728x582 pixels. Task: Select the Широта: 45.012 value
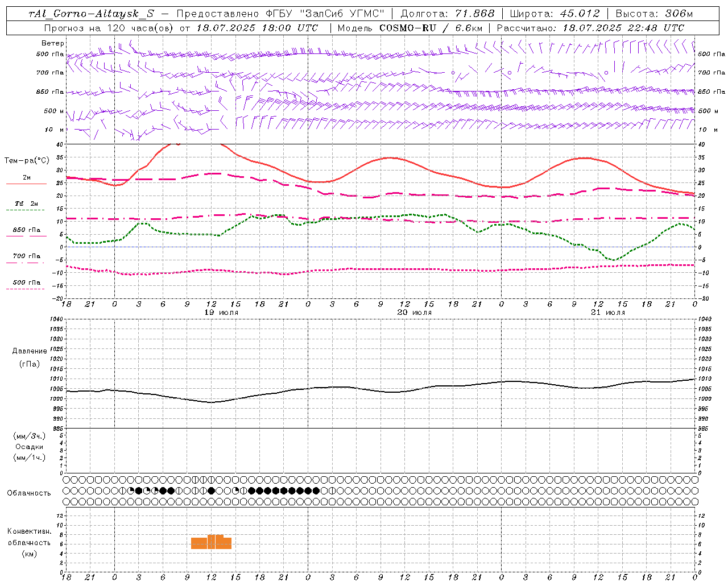[555, 14]
